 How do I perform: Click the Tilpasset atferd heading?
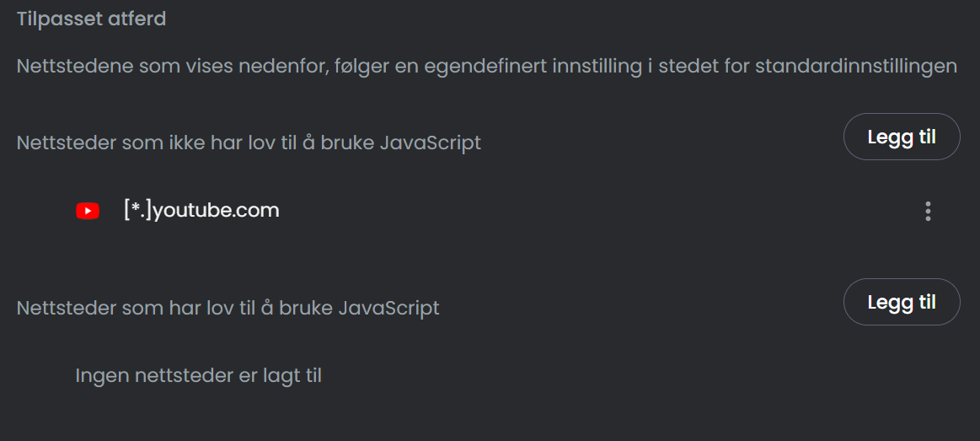coord(91,19)
